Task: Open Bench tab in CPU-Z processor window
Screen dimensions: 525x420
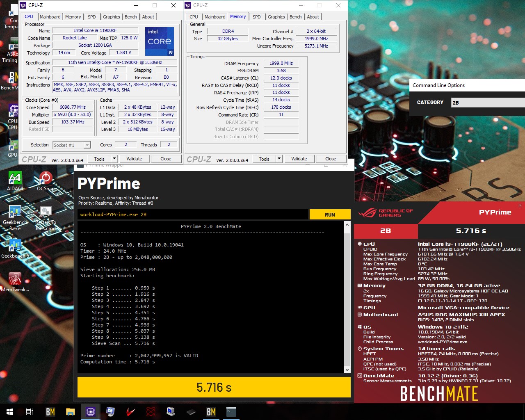Action: pos(131,17)
